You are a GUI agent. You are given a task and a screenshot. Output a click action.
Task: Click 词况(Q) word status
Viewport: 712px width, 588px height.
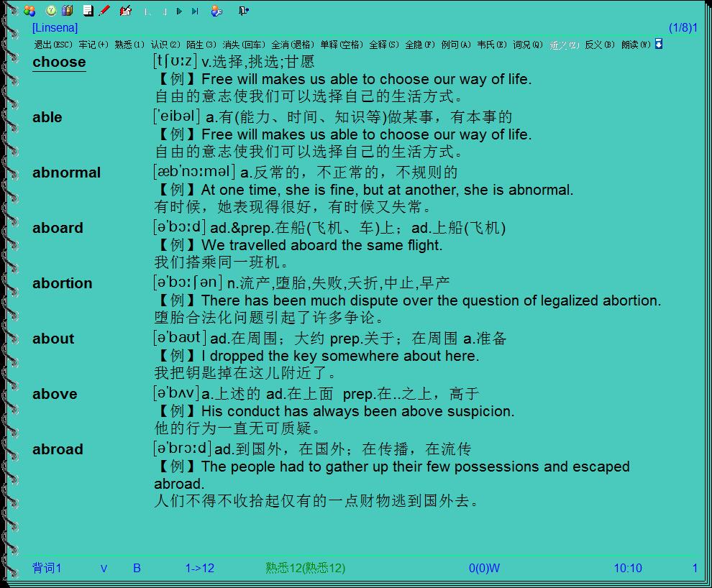point(528,45)
